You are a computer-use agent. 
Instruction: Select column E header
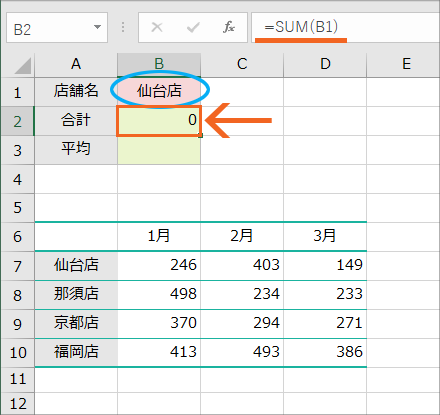click(x=403, y=64)
